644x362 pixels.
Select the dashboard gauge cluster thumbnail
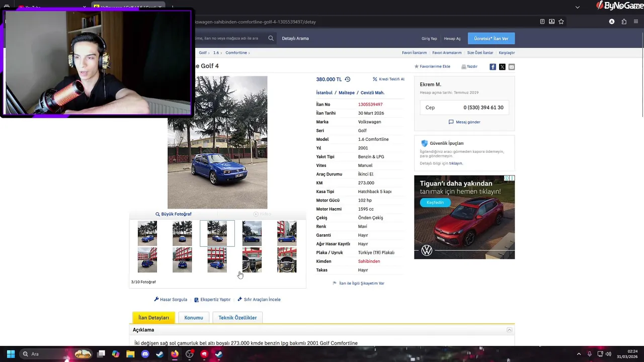coord(252,260)
